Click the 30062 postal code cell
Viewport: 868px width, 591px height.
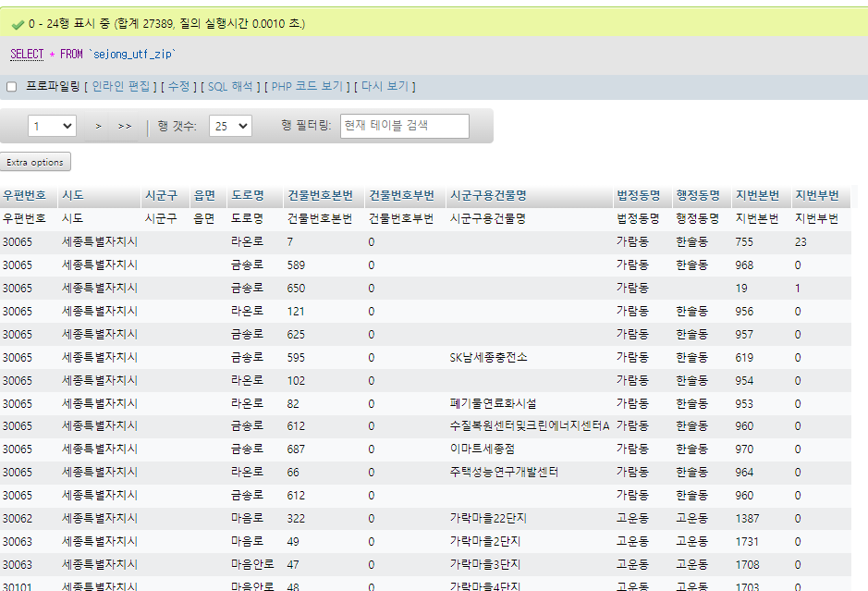pyautogui.click(x=18, y=519)
